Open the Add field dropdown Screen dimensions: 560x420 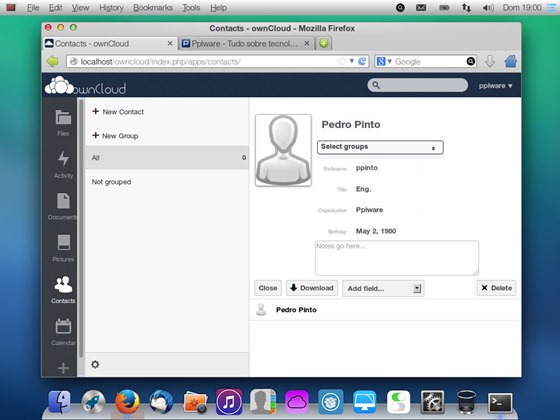point(383,288)
